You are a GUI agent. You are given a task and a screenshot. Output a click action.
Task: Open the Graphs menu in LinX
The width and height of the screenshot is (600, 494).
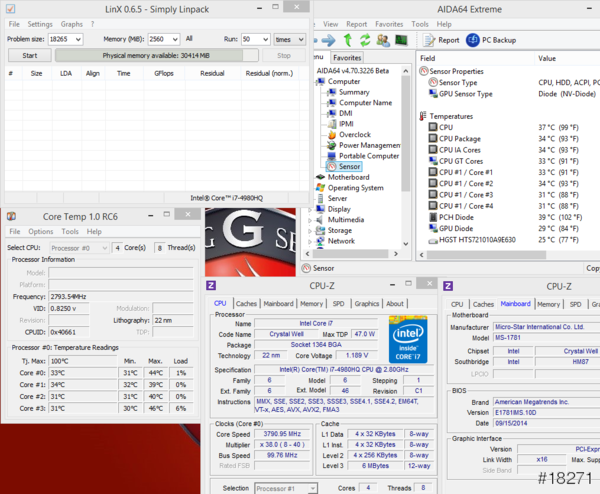71,23
